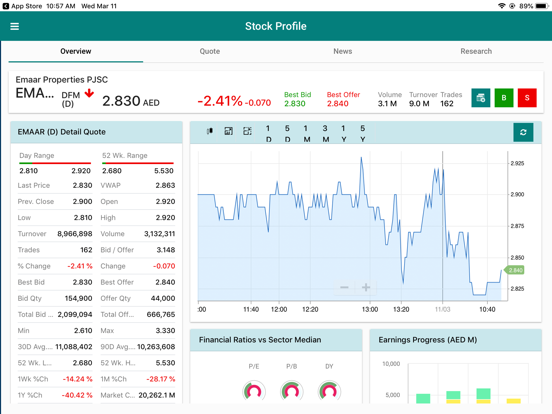Image resolution: width=552 pixels, height=414 pixels.
Task: Click the Wi-Fi status icon
Action: [502, 6]
